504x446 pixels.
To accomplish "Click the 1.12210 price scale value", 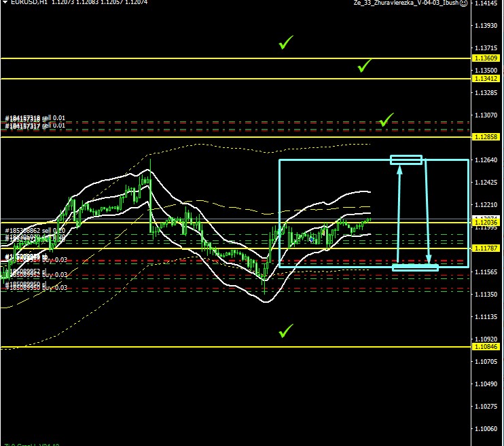I will click(x=486, y=205).
